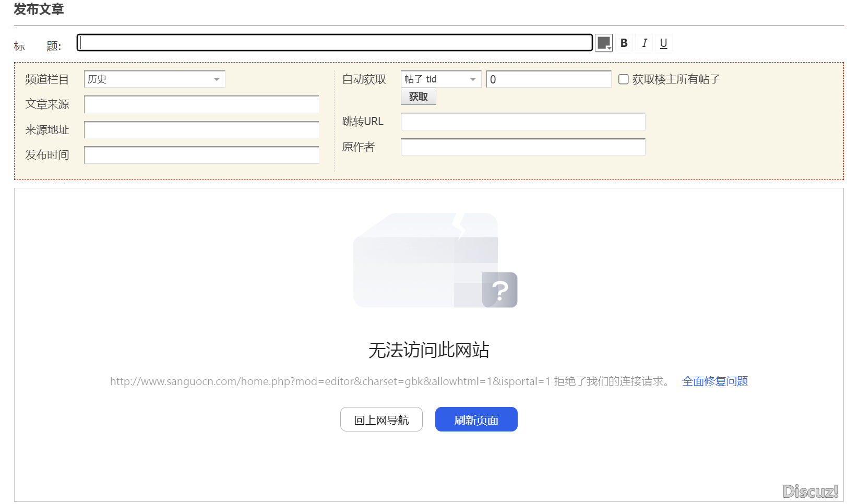Image resolution: width=847 pixels, height=504 pixels.
Task: Focus the 跳转URL text box
Action: [x=522, y=122]
